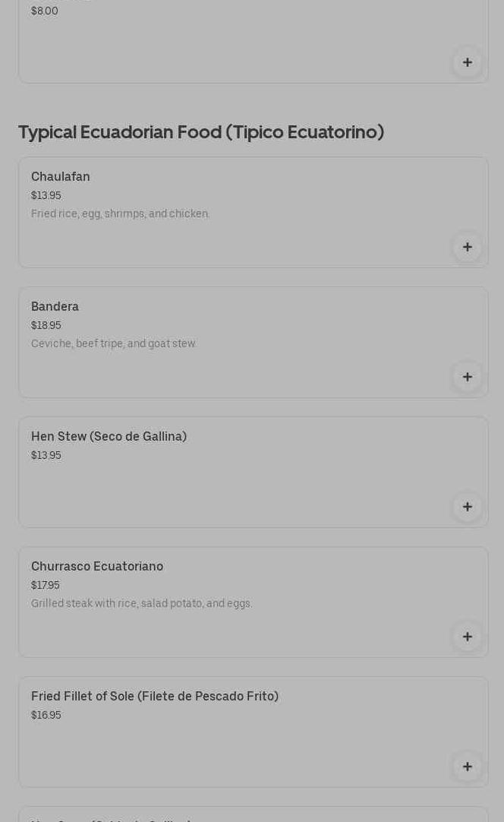Screen dimensions: 504x822
Task: Click plus button on the $8.00 item
Action: [467, 62]
